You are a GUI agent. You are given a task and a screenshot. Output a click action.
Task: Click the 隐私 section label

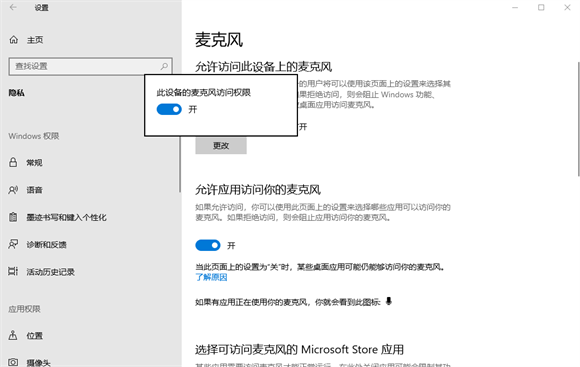click(17, 93)
